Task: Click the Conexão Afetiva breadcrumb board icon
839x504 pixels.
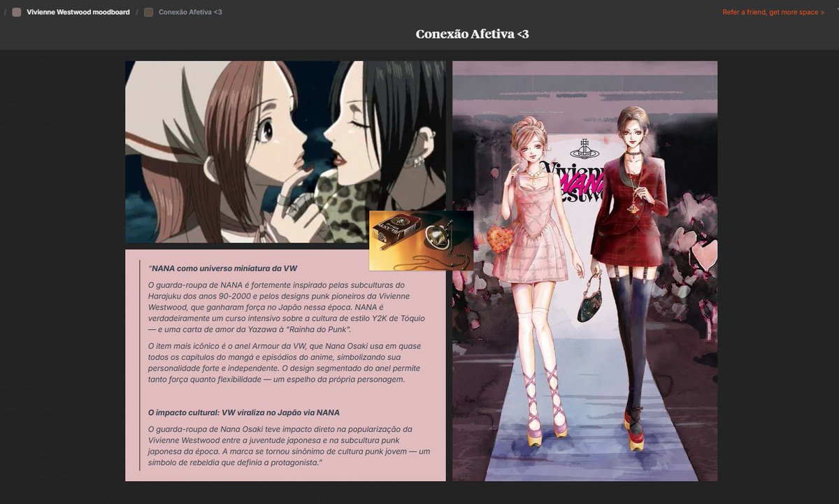Action: coord(148,12)
